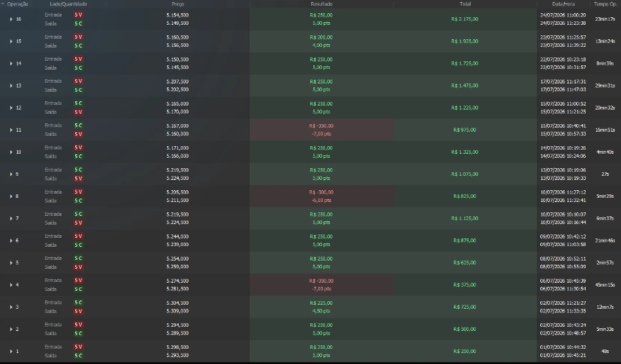Image resolution: width=621 pixels, height=364 pixels.
Task: Select the date 24/07/2026 11:00:20
Action: pos(563,15)
